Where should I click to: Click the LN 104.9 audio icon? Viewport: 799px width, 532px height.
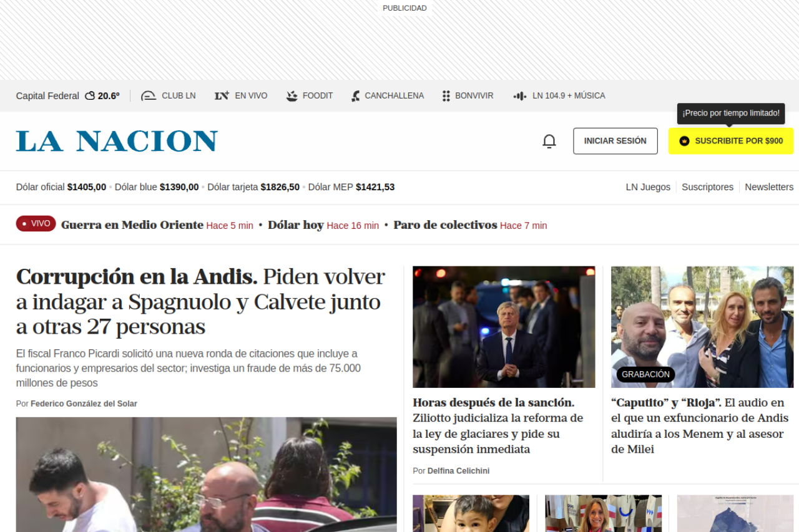click(x=519, y=96)
